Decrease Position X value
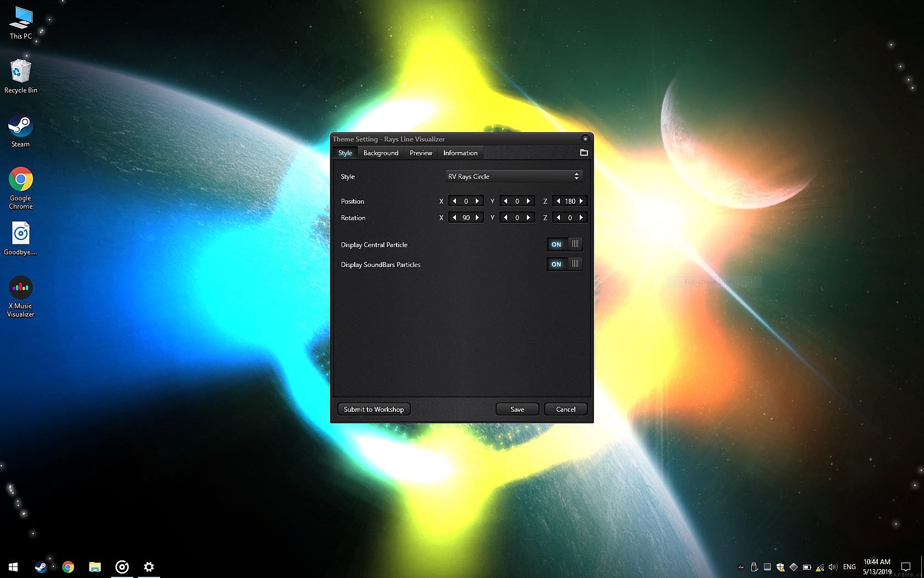This screenshot has height=578, width=924. (454, 201)
